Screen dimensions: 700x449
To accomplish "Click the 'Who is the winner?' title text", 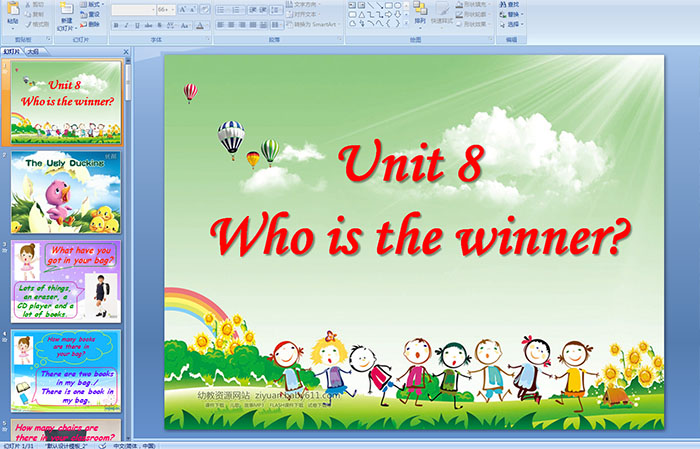I will pos(420,236).
